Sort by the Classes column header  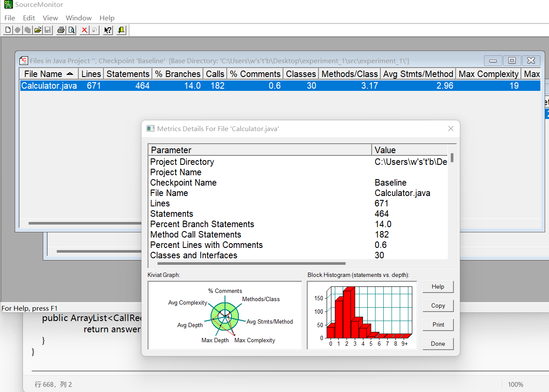[301, 74]
